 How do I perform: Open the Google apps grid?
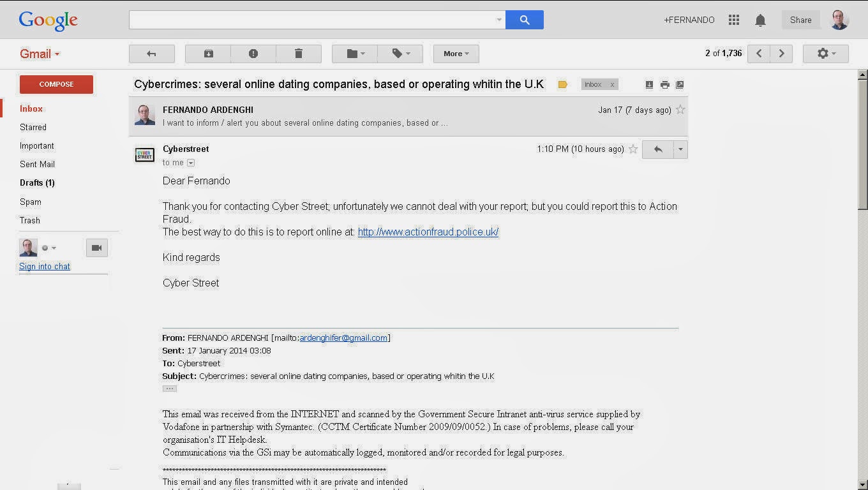(x=734, y=20)
